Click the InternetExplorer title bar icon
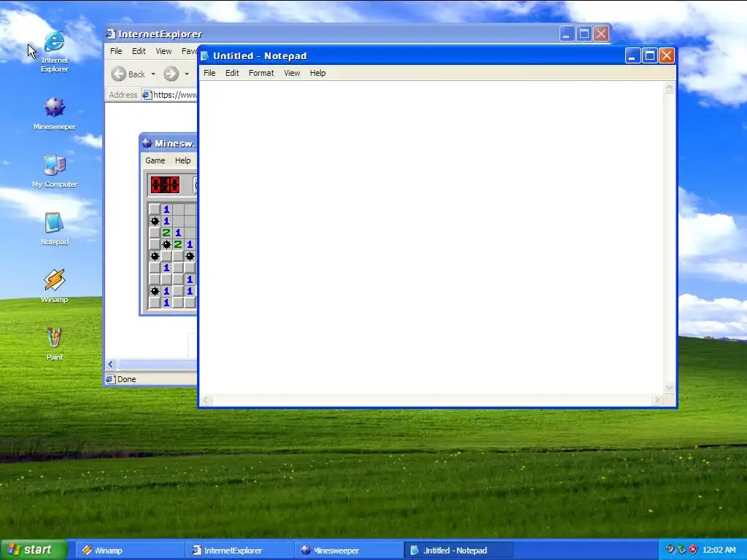The width and height of the screenshot is (747, 560). tap(111, 34)
